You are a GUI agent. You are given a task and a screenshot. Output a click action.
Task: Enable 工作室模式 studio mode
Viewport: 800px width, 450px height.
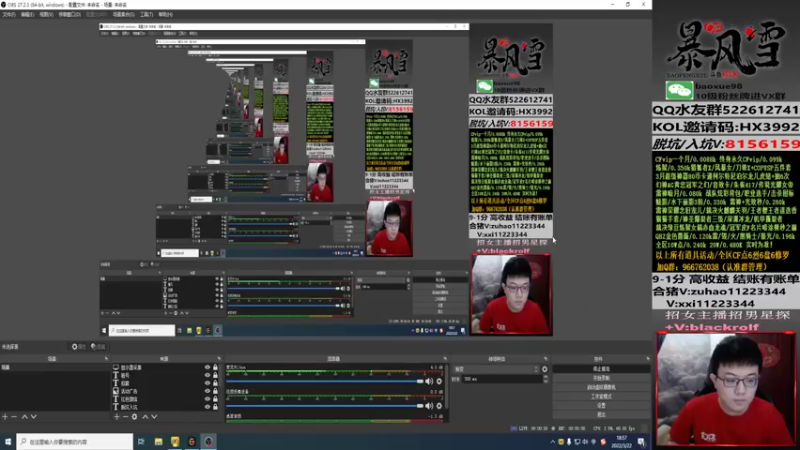click(x=602, y=396)
